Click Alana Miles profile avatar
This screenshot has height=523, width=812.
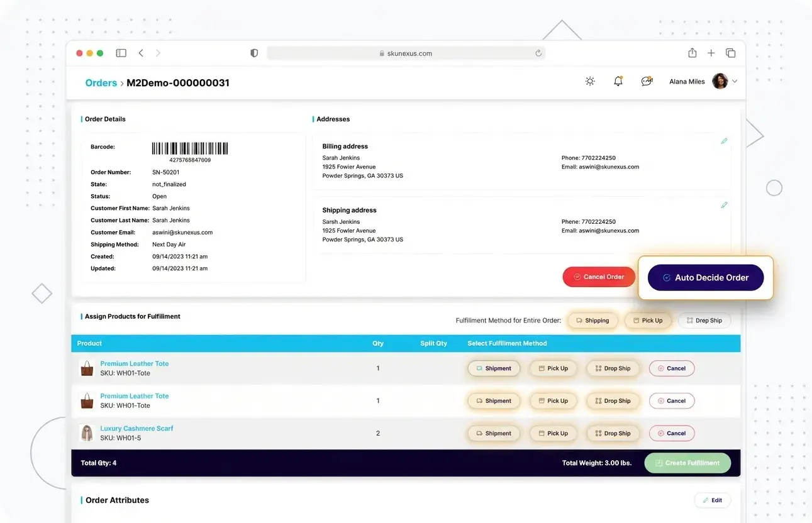[x=719, y=80]
